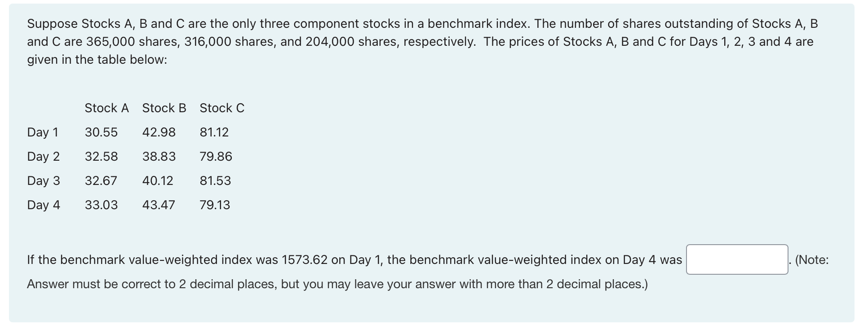This screenshot has width=868, height=325.
Task: Click the value 40.12 in the table
Action: pos(158,180)
